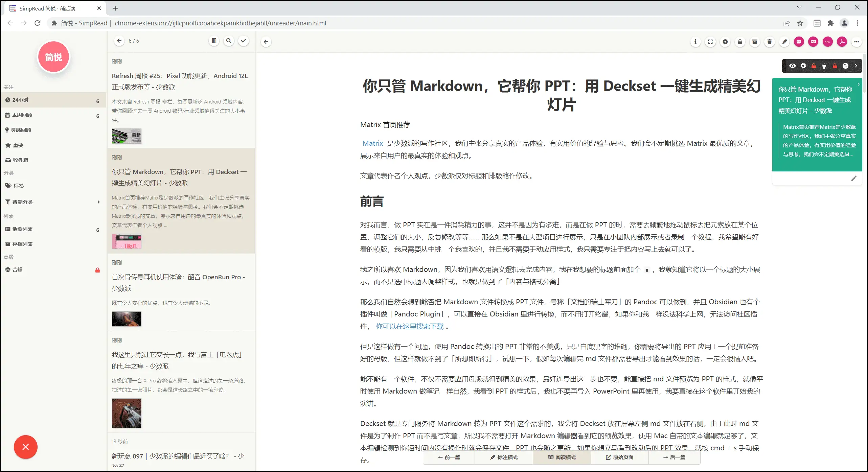Open 收件箱 inbox
The image size is (868, 472).
click(x=53, y=160)
